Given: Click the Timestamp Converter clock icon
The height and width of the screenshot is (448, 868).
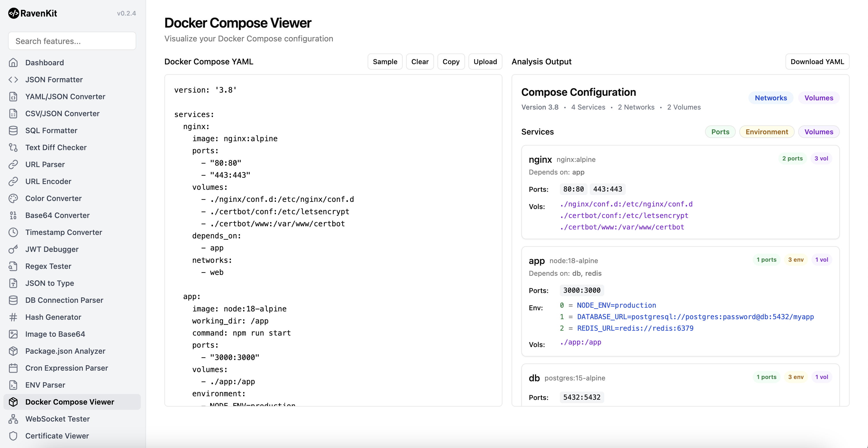Looking at the screenshot, I should 13,232.
